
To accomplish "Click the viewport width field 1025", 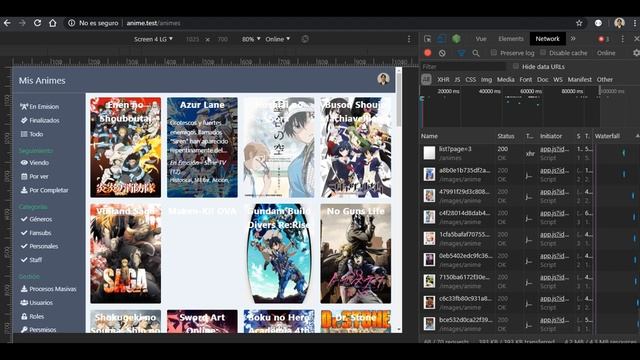I will coord(192,39).
